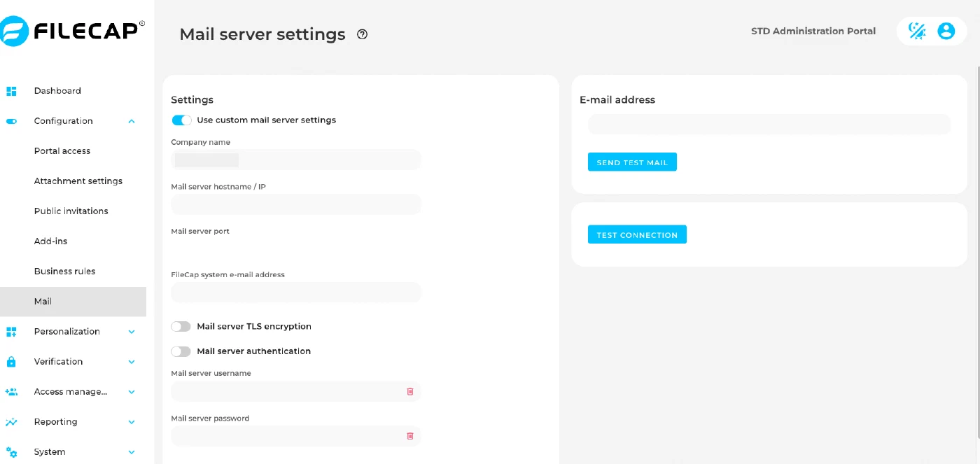Expand the Verification chevron
980x464 pixels.
132,362
